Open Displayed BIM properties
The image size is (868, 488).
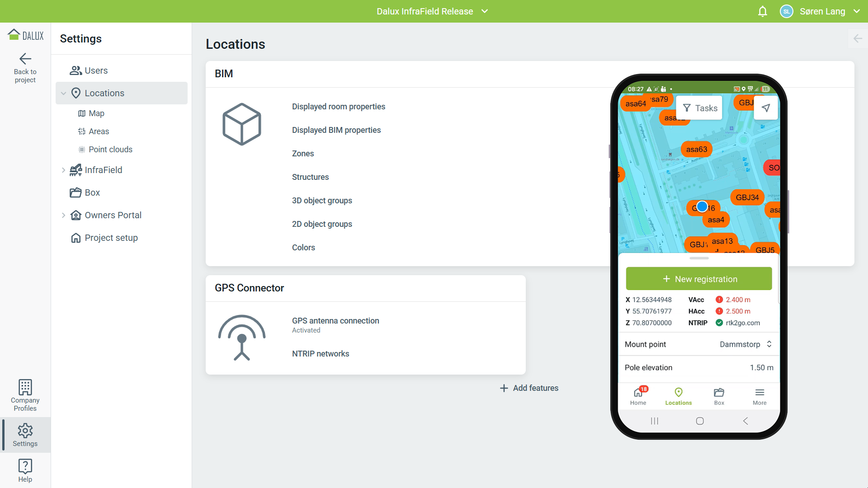(x=336, y=130)
